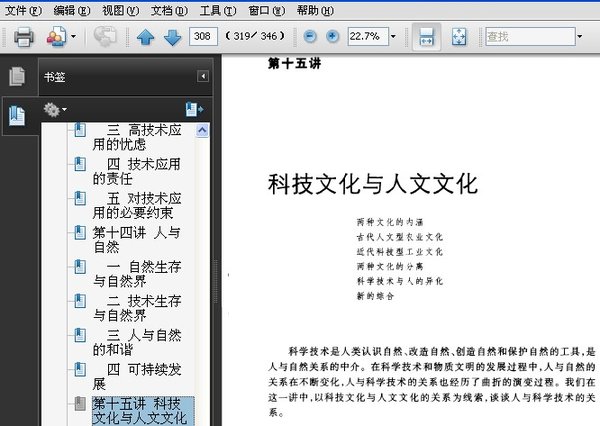Open the 文件 menu
Image resolution: width=600 pixels, height=426 pixels.
tap(23, 11)
